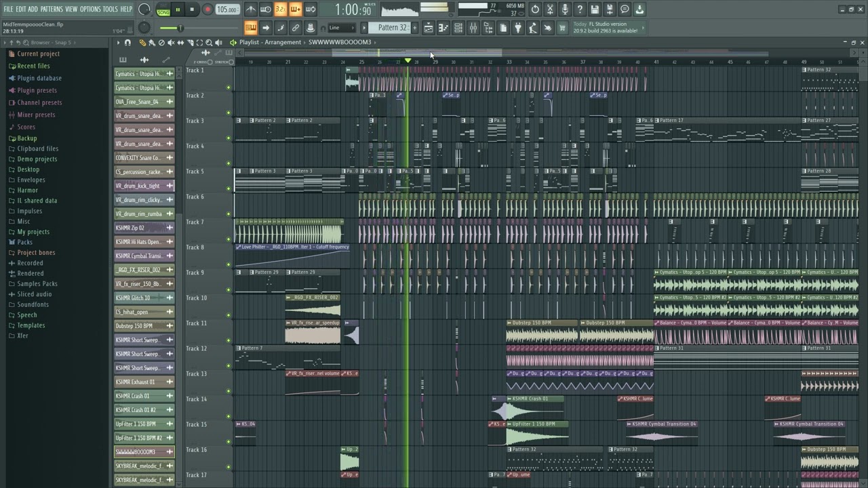The image size is (868, 488).
Task: Select the KSHMR Crash 01 picker clip
Action: [x=144, y=396]
